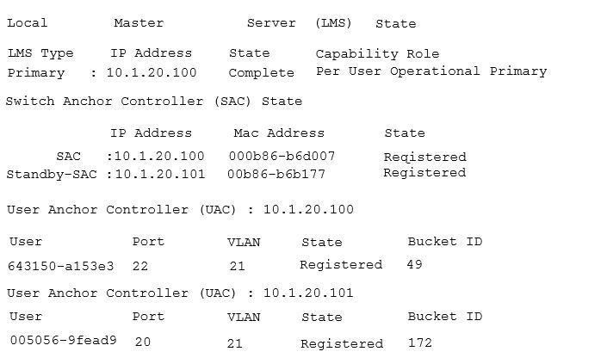Click user MAC 005056-9fead9
607x364 pixels.
pos(64,340)
